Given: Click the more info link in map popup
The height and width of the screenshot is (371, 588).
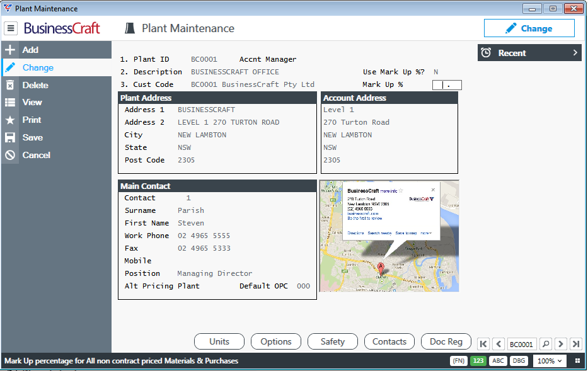Looking at the screenshot, I should [x=389, y=191].
